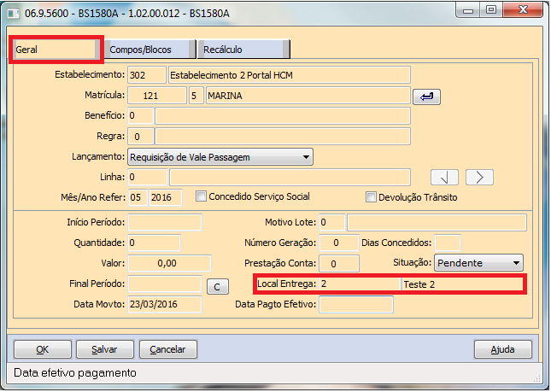Click the Cancelar button

tap(168, 349)
